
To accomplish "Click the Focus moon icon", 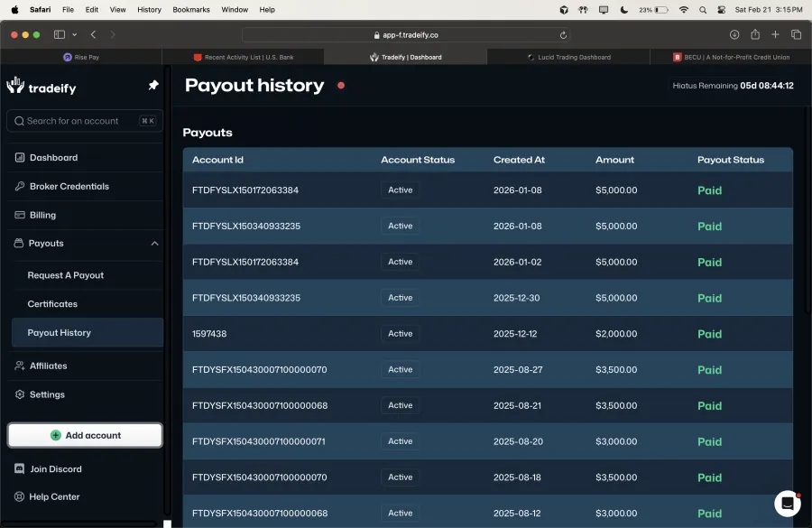I will pos(624,9).
